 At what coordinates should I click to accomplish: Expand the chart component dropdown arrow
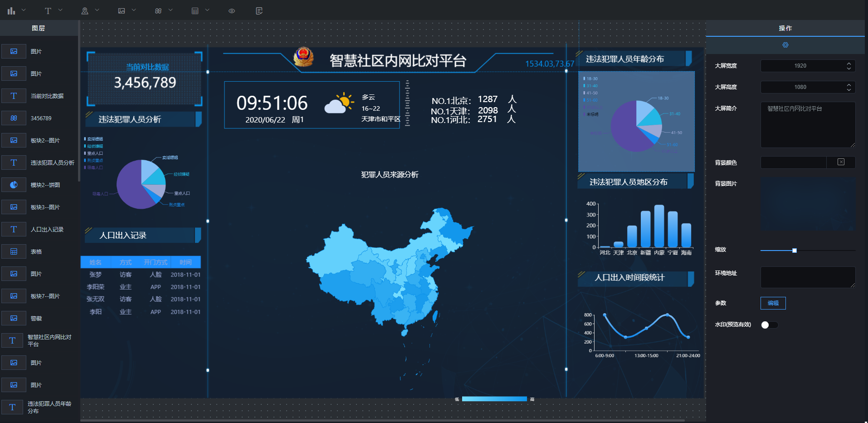[x=24, y=10]
